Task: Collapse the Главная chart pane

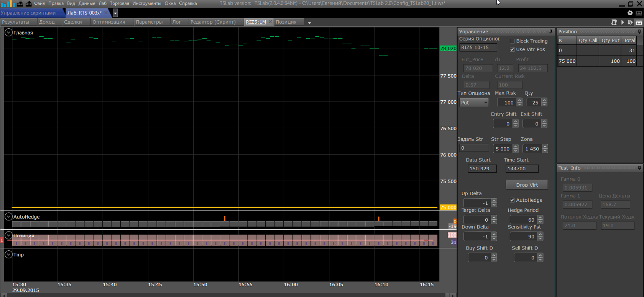Action: coord(8,33)
